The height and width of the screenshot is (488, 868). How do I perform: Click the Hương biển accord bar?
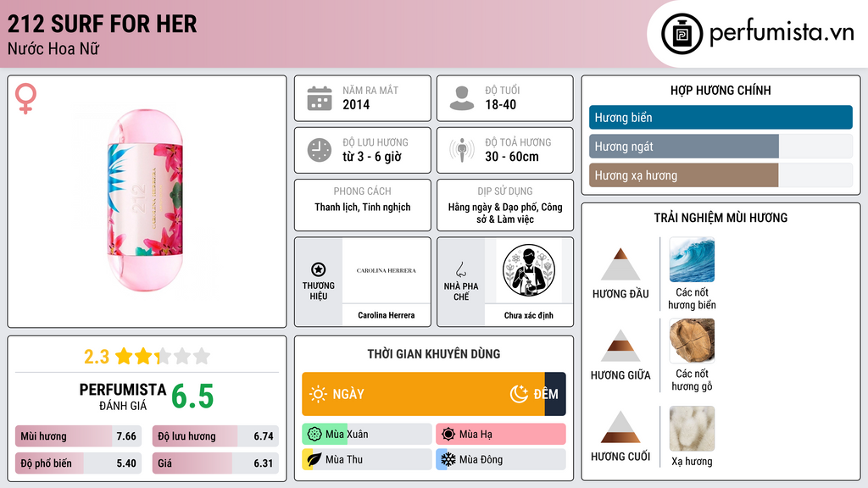pos(721,117)
